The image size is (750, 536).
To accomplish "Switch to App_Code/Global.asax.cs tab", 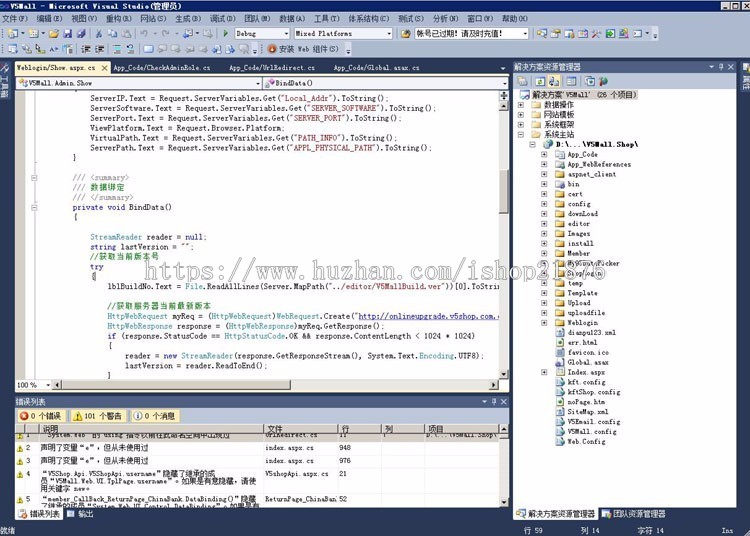I will coord(376,68).
